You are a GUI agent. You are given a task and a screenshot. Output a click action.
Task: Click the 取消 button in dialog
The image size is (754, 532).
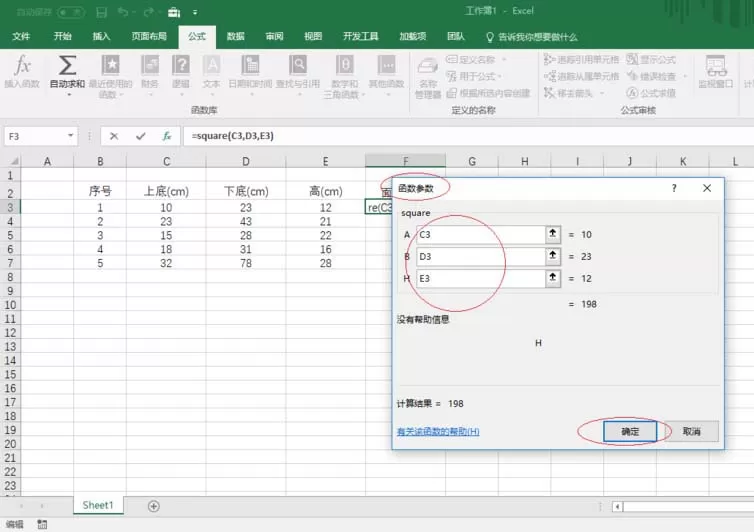[691, 431]
